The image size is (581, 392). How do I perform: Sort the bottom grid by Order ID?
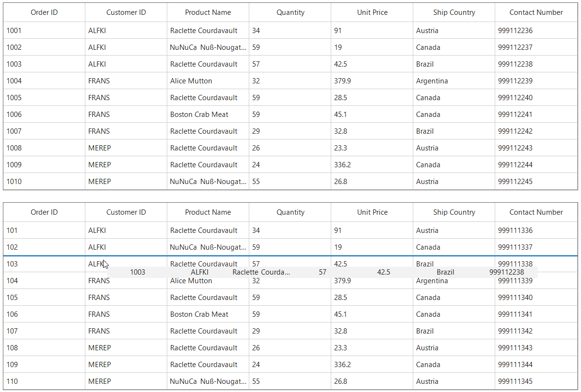pyautogui.click(x=44, y=212)
